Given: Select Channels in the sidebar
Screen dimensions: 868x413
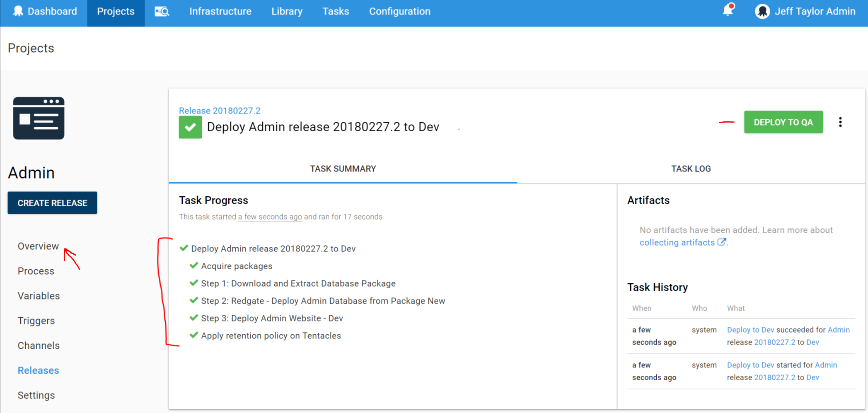Looking at the screenshot, I should (39, 345).
